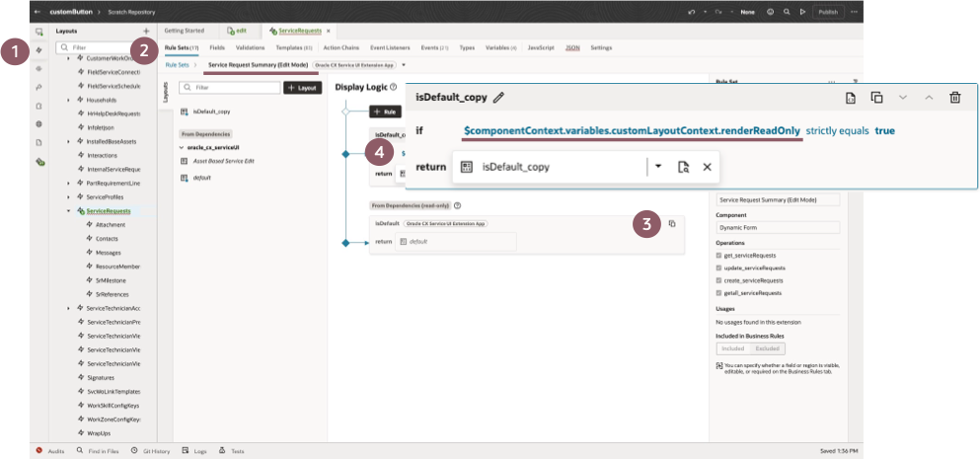Image resolution: width=980 pixels, height=459 pixels.
Task: Edit isDefault_copy name with pencil icon
Action: pyautogui.click(x=498, y=98)
